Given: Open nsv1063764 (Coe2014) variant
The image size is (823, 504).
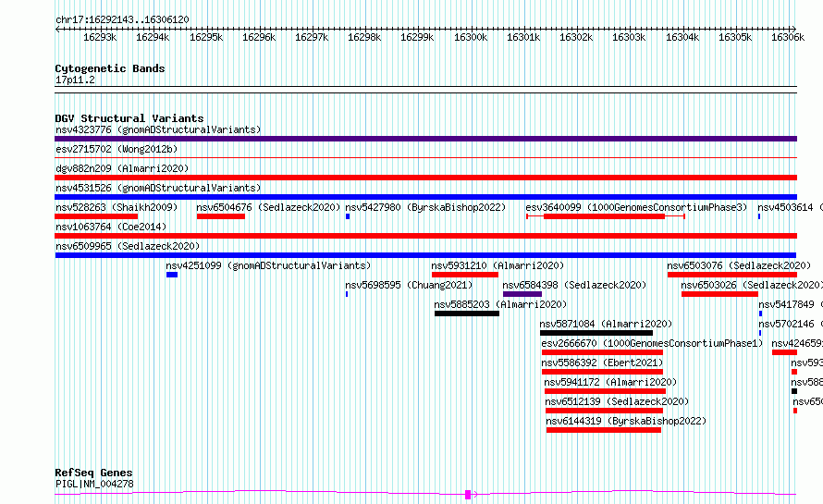Looking at the screenshot, I should 111,227.
